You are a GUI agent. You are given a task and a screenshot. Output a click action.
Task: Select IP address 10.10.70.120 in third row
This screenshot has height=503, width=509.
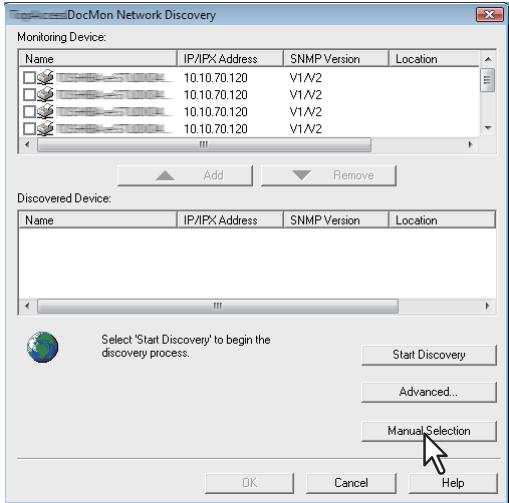click(x=216, y=112)
